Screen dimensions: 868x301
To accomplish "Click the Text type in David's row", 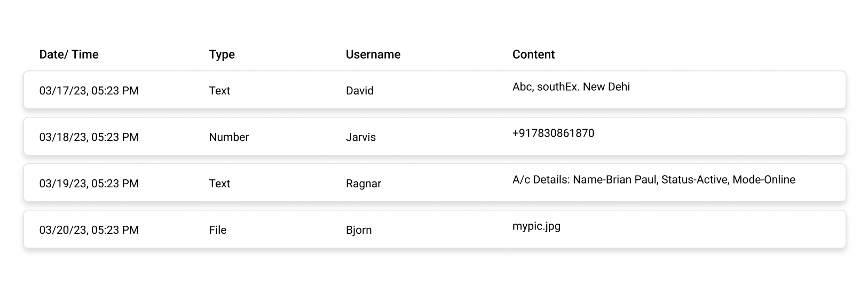I will [219, 91].
